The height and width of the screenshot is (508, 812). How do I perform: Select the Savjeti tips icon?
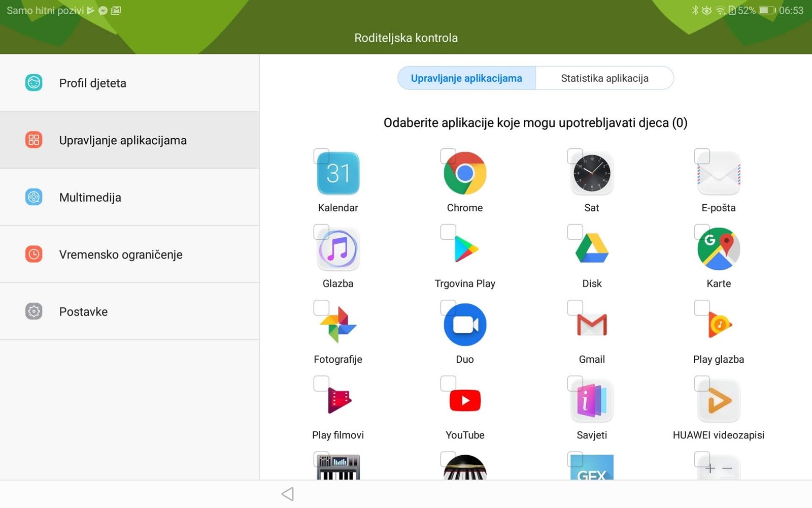click(x=592, y=400)
